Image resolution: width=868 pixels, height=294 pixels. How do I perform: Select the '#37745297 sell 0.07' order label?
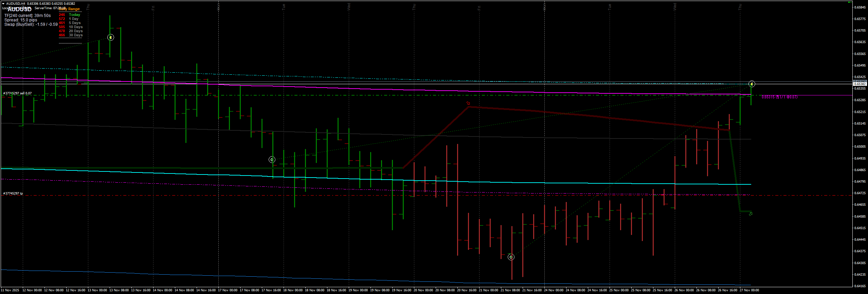[18, 93]
